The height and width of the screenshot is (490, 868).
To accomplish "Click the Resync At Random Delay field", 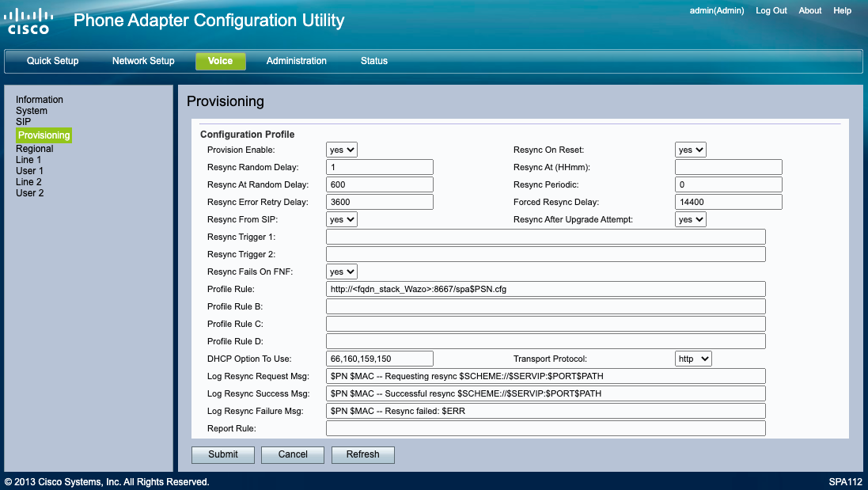I will [380, 185].
